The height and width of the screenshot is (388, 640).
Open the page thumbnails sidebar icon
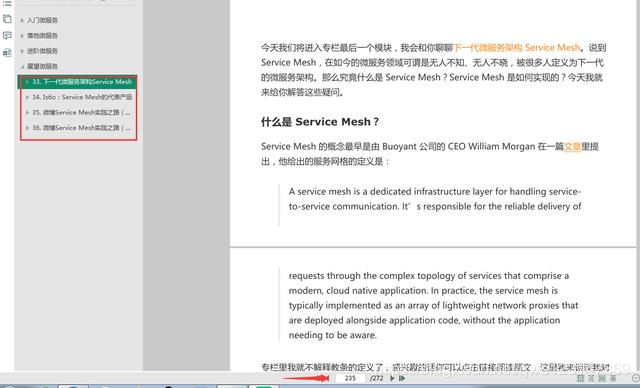[x=7, y=19]
